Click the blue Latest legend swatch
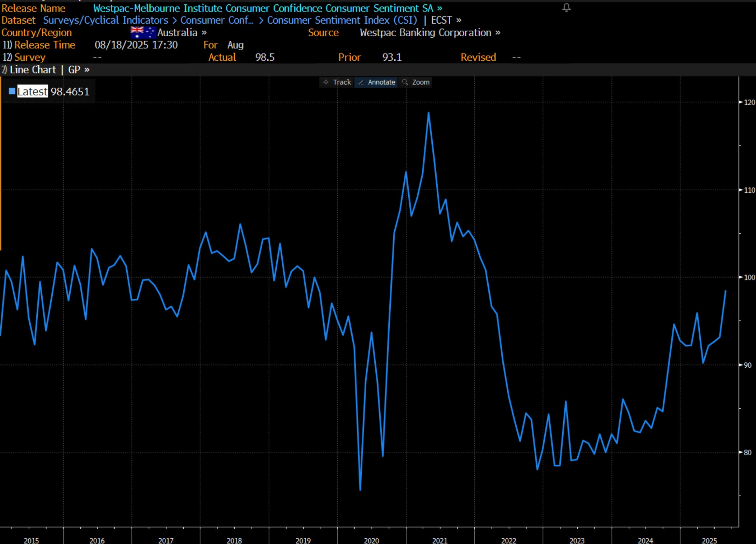Image resolution: width=756 pixels, height=544 pixels. point(12,92)
